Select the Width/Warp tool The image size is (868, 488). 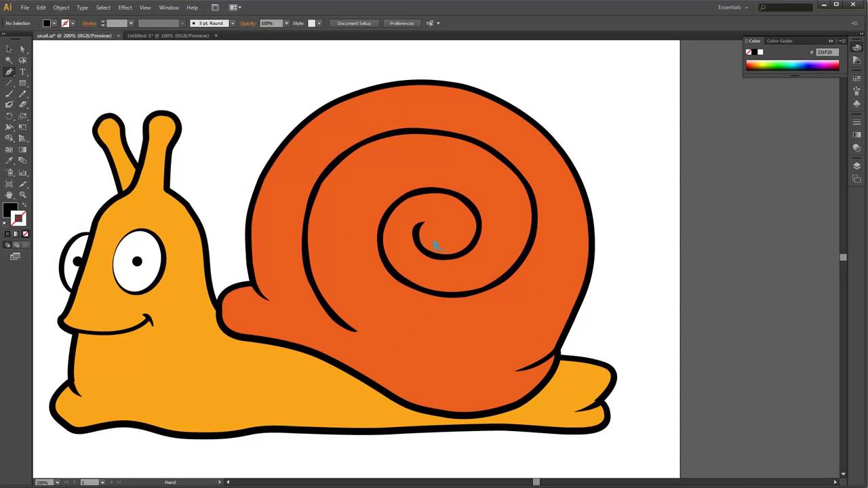click(x=9, y=127)
